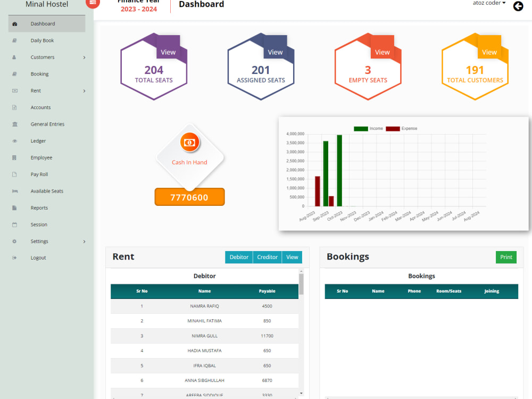532x399 pixels.
Task: Open Available Seats menu item
Action: [47, 191]
